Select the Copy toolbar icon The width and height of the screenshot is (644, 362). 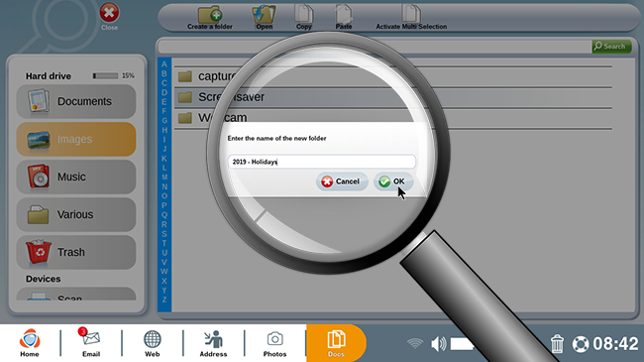tap(304, 18)
